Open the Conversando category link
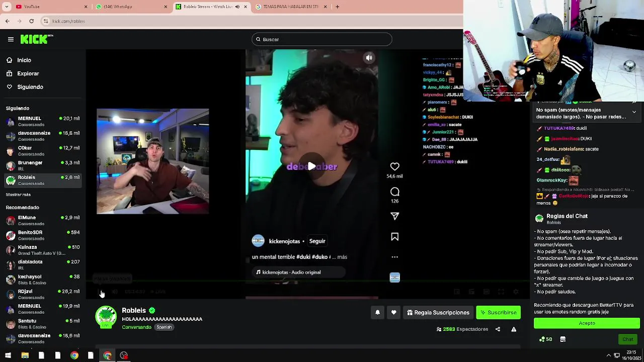The width and height of the screenshot is (644, 362). click(x=136, y=327)
